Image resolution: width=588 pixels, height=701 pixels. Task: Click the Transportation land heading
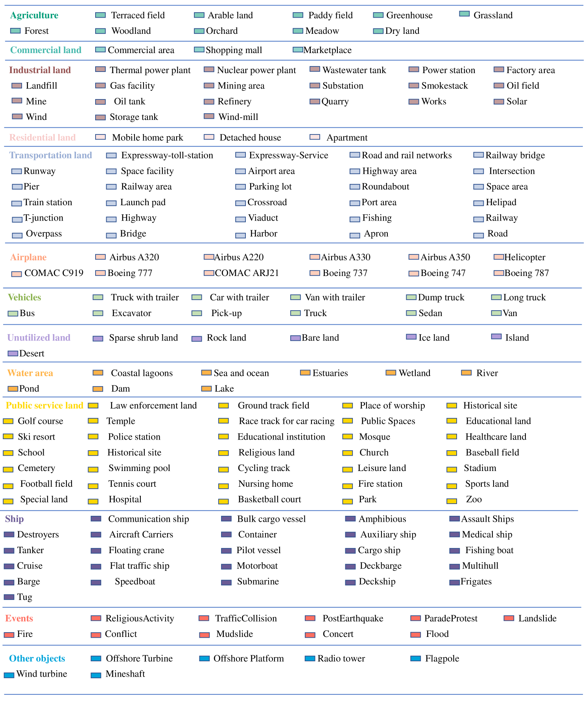50,155
